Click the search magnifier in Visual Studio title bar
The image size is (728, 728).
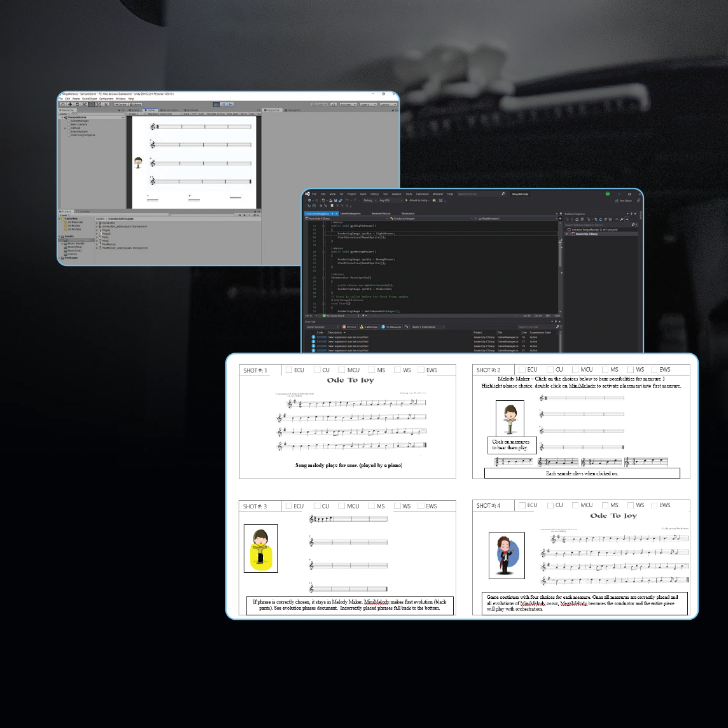pos(503,193)
